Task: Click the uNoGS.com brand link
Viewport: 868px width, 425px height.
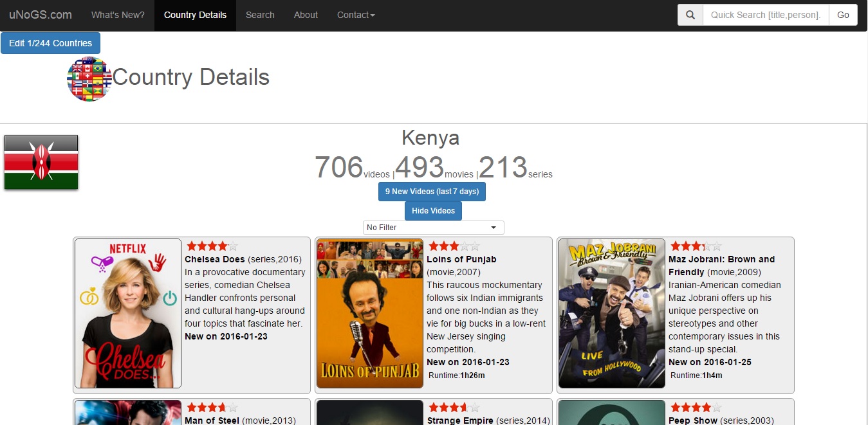Action: pyautogui.click(x=41, y=15)
